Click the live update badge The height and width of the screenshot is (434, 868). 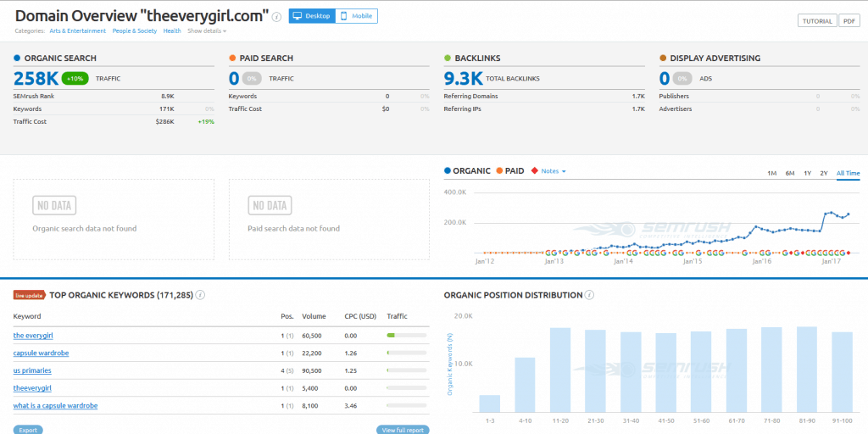30,296
